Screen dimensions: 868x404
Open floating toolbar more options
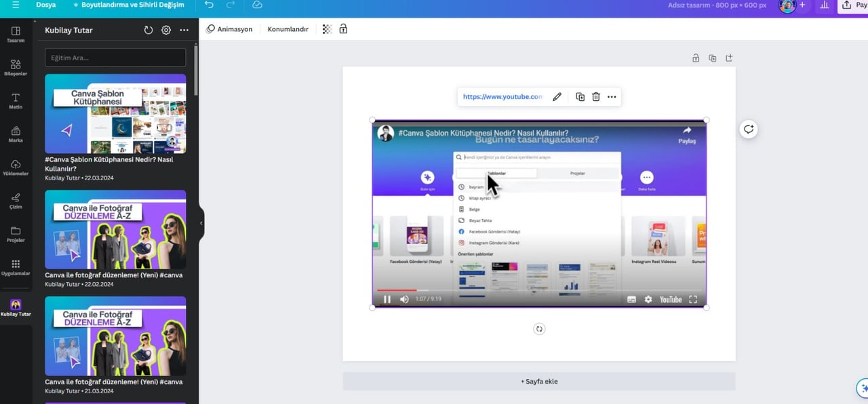click(612, 97)
